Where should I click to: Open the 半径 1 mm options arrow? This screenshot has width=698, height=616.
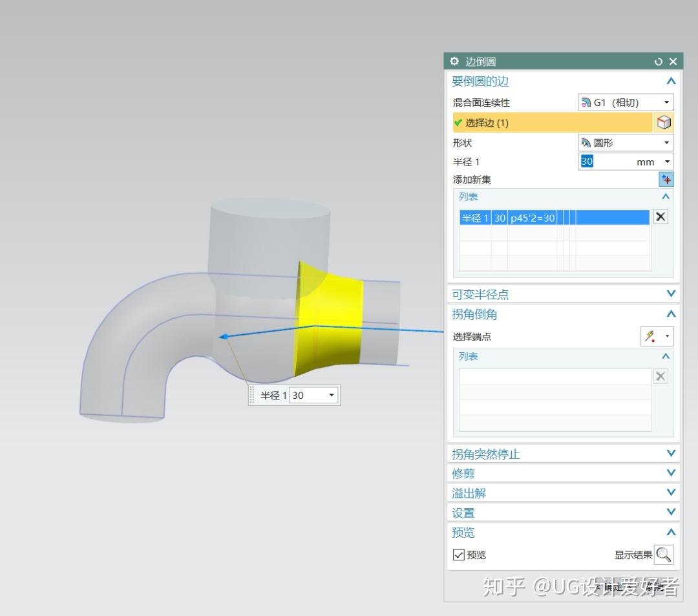(x=667, y=162)
